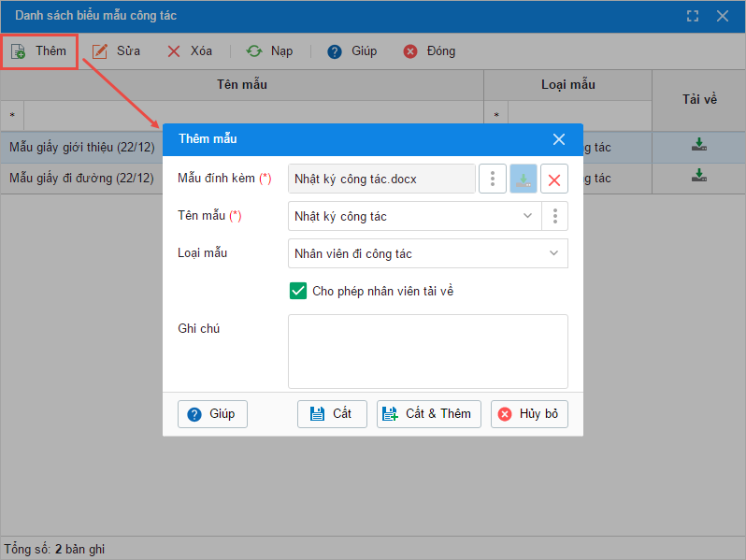Expand the Tên mẫu dropdown

pyautogui.click(x=528, y=216)
